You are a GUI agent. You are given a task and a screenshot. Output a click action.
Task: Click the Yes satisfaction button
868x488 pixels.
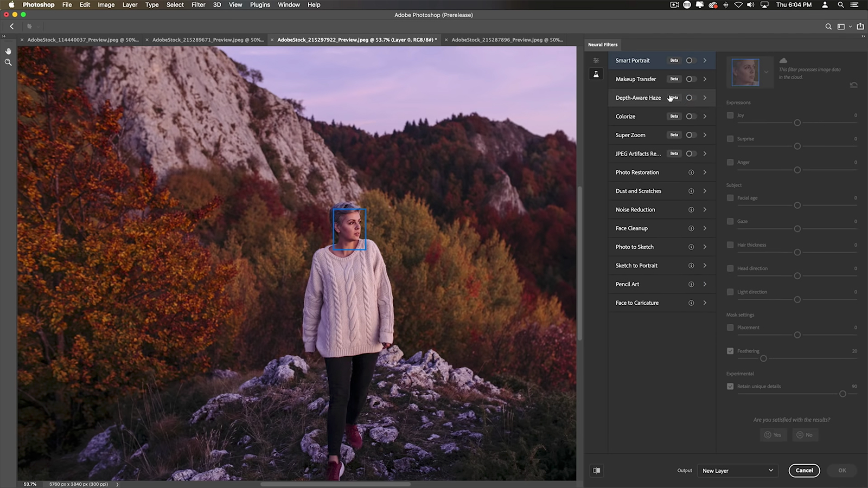click(773, 435)
